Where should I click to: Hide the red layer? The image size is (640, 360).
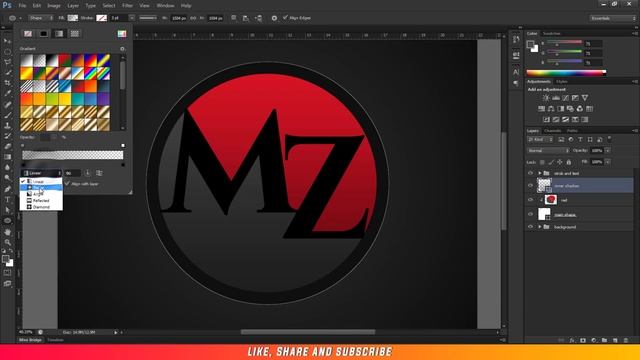pos(530,200)
